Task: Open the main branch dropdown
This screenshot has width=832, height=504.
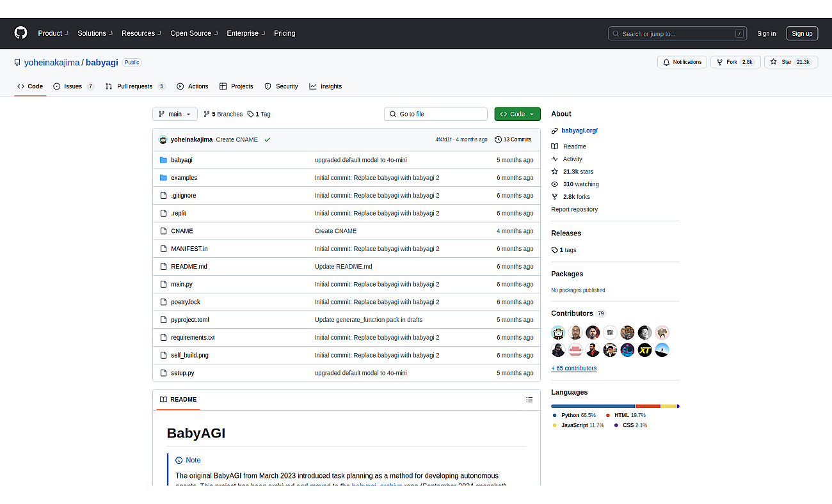Action: pyautogui.click(x=175, y=114)
